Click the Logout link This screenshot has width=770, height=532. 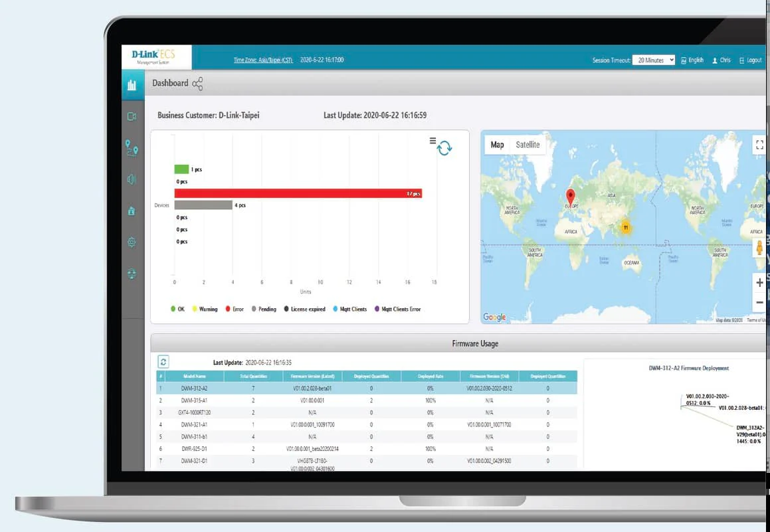(750, 60)
